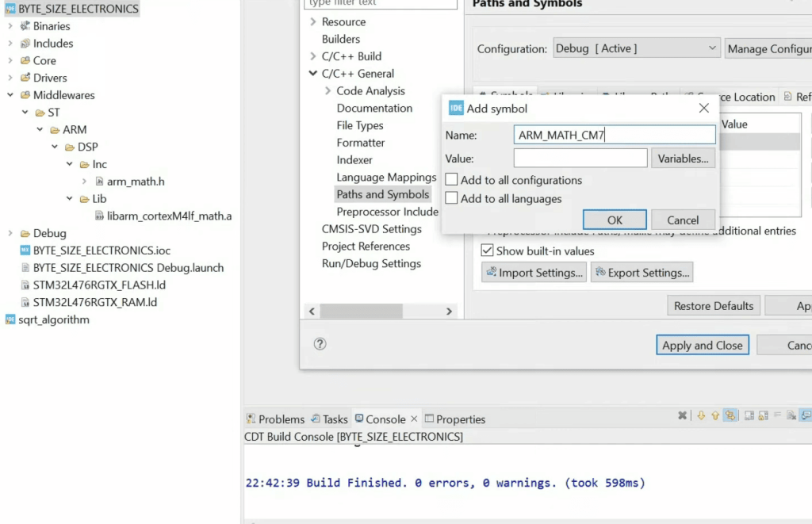Viewport: 812px width, 524px height.
Task: Enable Add to all configurations
Action: point(450,180)
